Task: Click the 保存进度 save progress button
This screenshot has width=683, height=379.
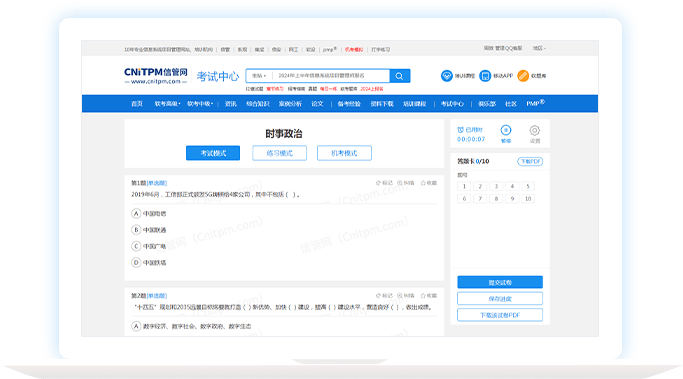Action: (500, 299)
